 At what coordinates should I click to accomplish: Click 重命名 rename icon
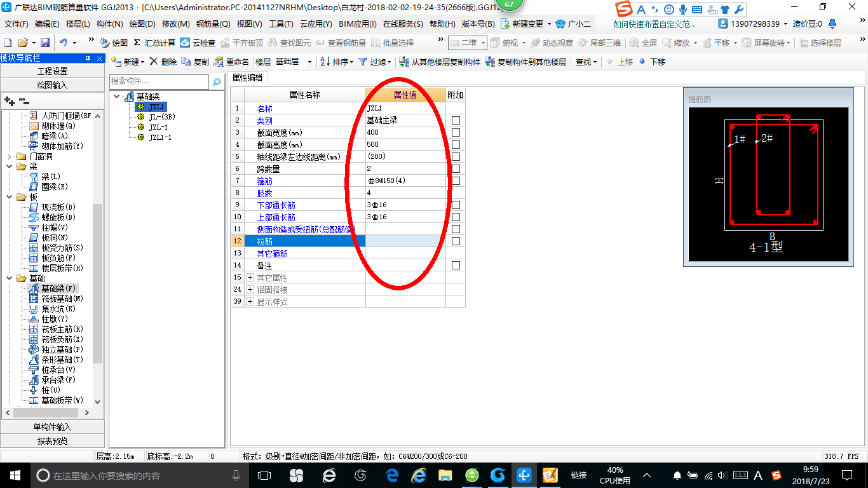coord(232,62)
